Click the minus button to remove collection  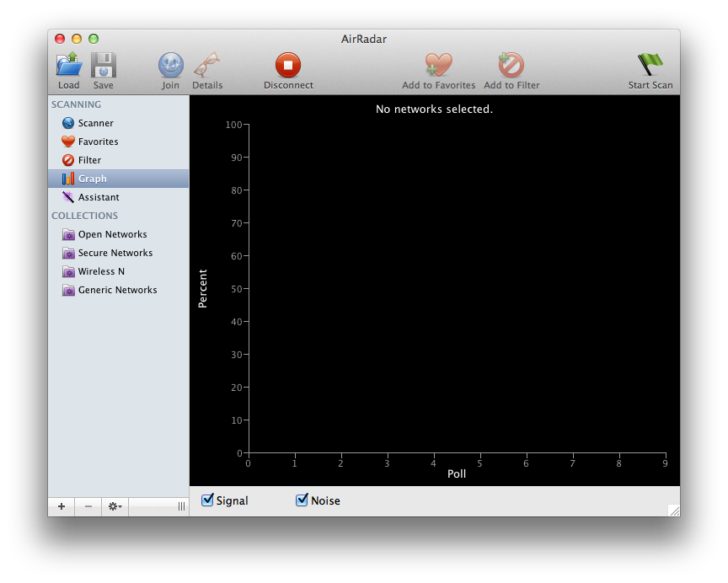coord(88,506)
